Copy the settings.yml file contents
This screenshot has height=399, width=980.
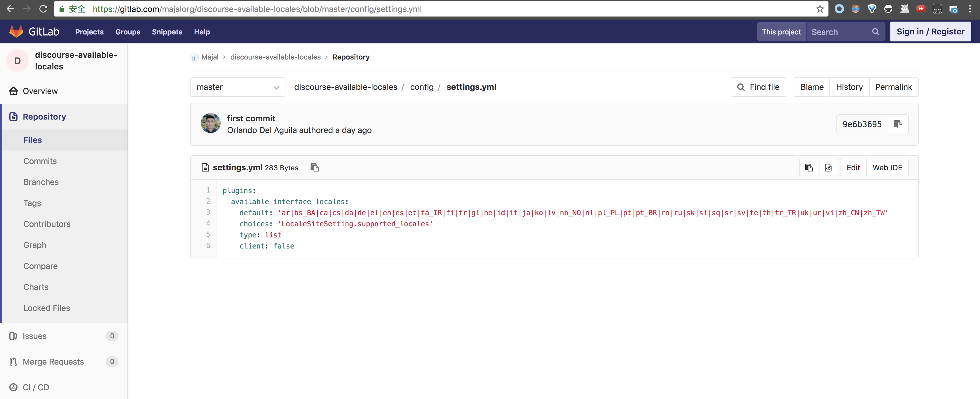click(x=809, y=167)
